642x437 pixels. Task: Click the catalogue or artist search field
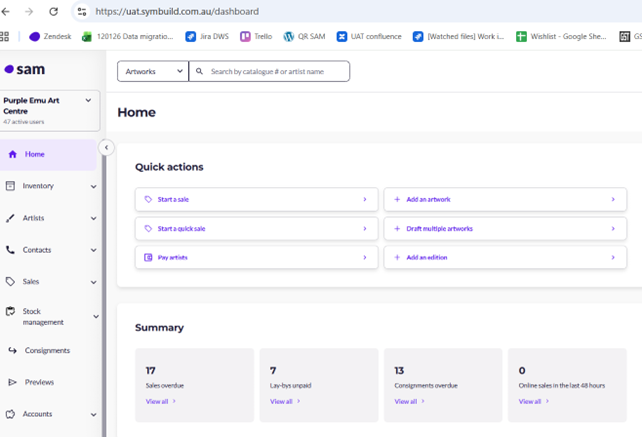coord(275,72)
